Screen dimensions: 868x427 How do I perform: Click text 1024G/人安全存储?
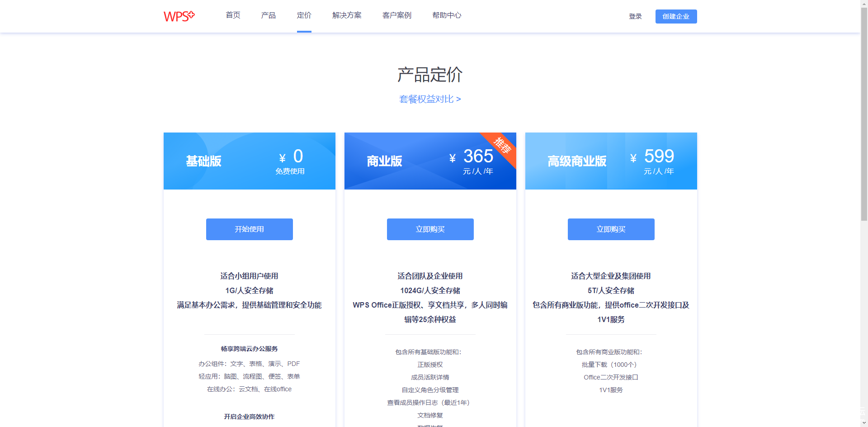coord(430,290)
